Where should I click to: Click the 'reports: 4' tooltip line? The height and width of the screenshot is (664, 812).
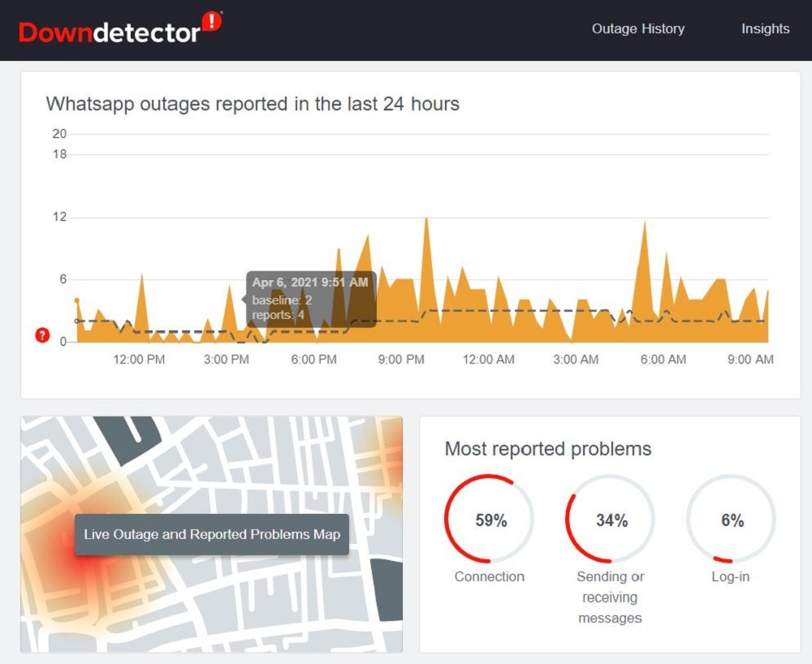(278, 315)
